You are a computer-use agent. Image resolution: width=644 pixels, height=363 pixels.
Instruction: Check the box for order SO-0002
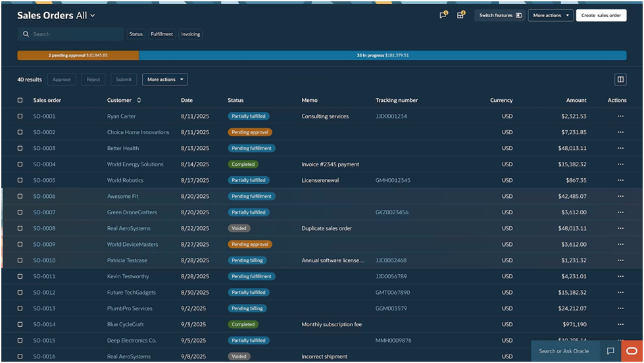(x=20, y=132)
